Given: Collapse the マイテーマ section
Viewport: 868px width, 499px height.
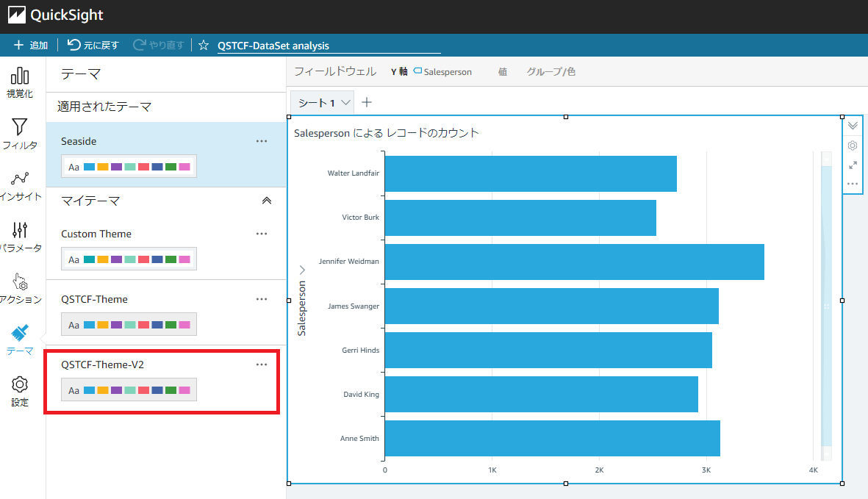Looking at the screenshot, I should pos(266,201).
